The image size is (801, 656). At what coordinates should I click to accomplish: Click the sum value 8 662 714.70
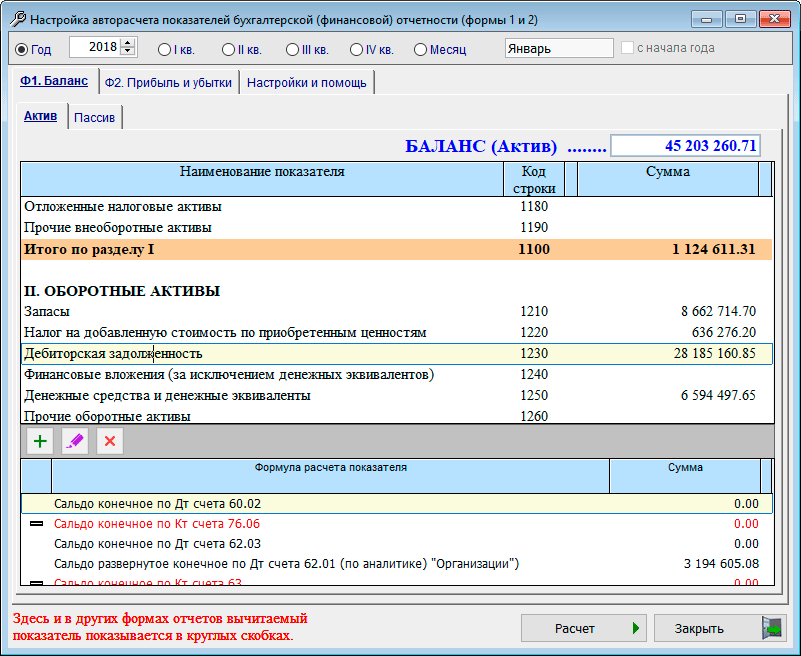[718, 311]
